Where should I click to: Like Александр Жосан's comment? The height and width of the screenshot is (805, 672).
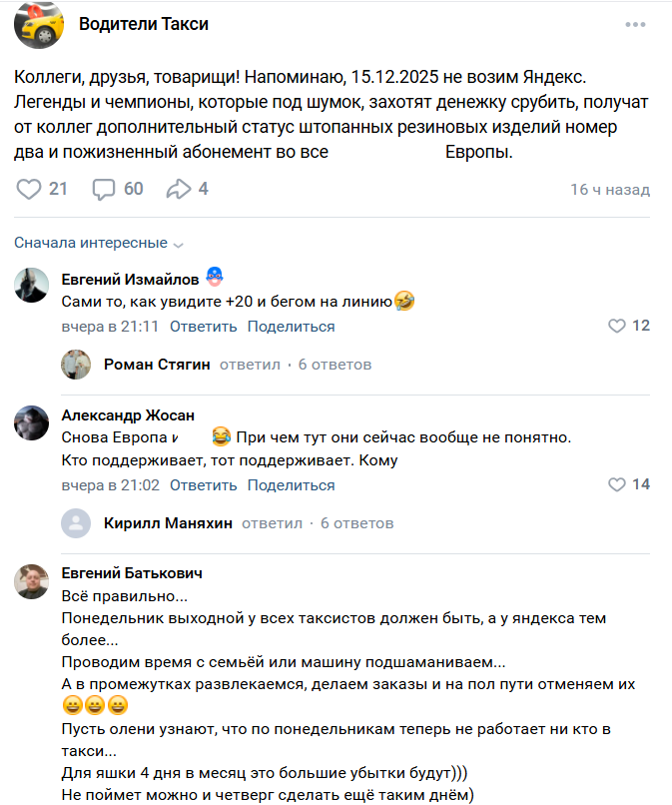617,484
